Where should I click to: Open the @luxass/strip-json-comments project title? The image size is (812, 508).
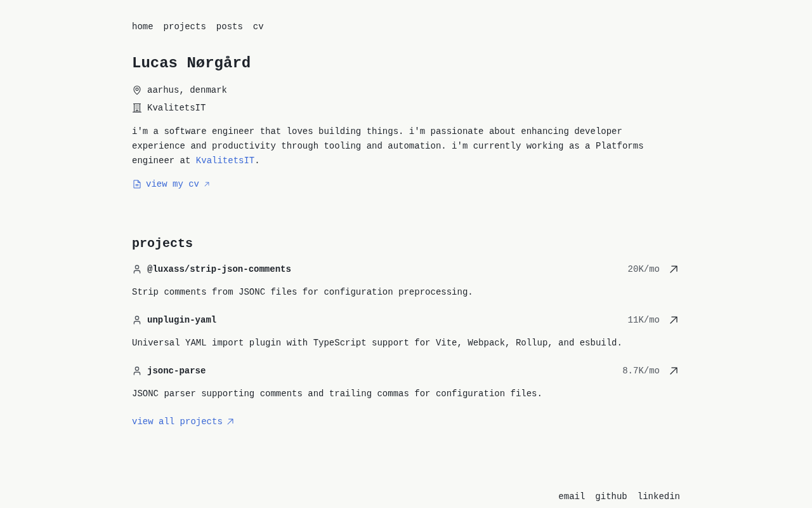[x=219, y=269]
